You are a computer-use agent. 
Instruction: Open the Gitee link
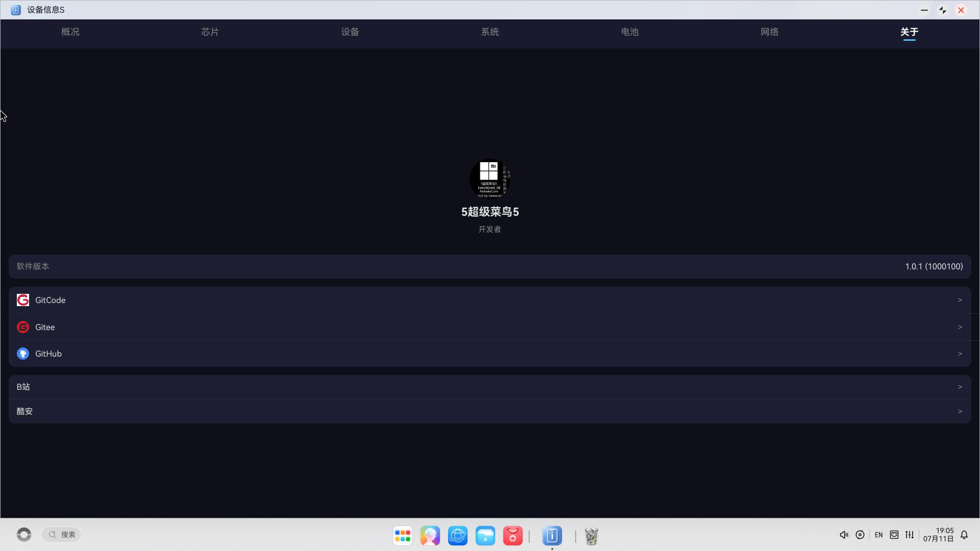pyautogui.click(x=490, y=327)
